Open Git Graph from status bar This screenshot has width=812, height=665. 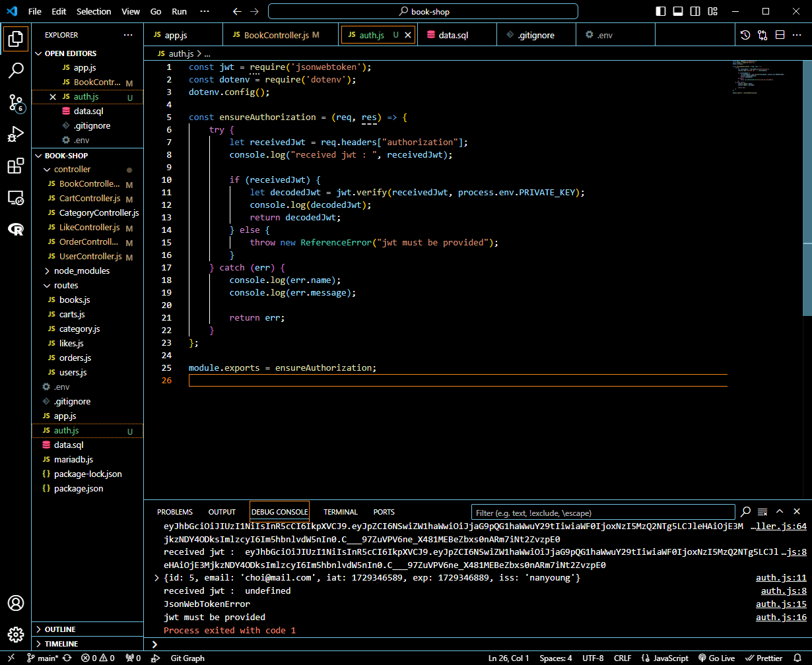[187, 658]
